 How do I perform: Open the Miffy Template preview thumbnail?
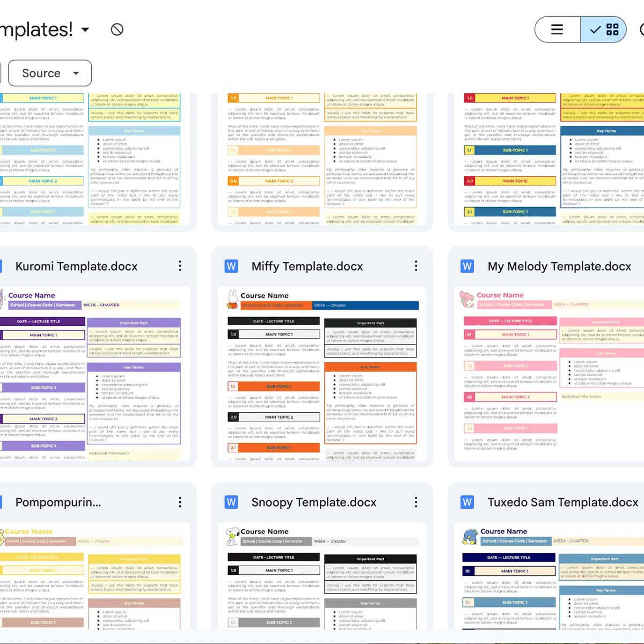[x=323, y=374]
